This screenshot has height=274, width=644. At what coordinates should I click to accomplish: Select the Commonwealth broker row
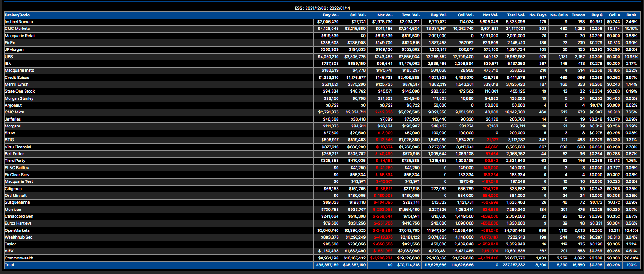(x=322, y=258)
